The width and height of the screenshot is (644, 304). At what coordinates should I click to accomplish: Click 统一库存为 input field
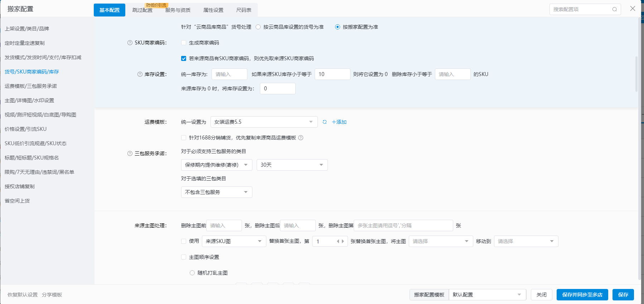[229, 74]
